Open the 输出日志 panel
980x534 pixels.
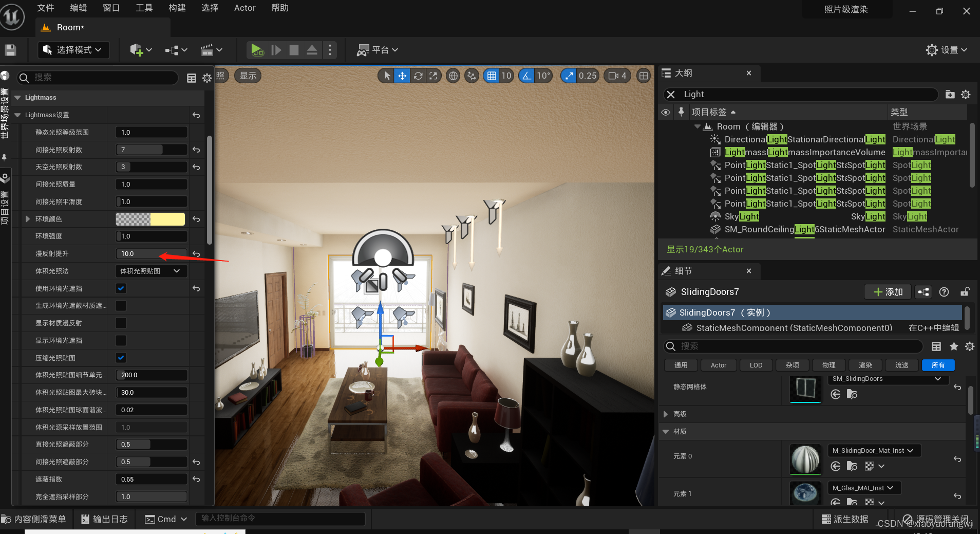[104, 519]
